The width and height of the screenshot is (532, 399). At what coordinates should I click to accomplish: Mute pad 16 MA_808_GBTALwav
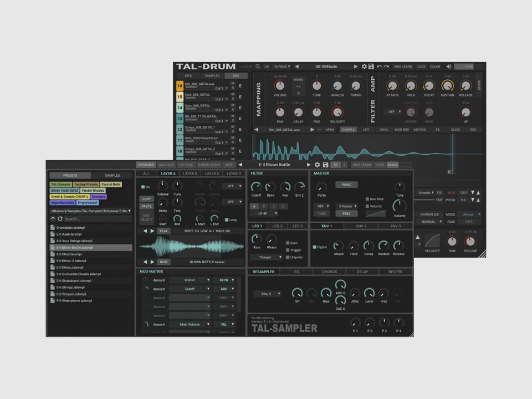(233, 84)
